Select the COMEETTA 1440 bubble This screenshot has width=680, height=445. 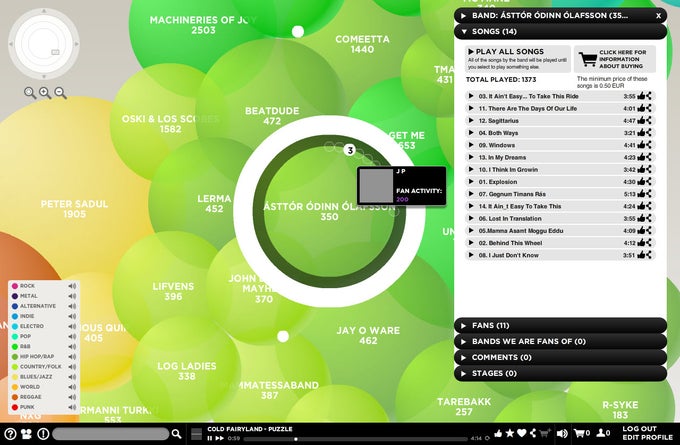[362, 44]
